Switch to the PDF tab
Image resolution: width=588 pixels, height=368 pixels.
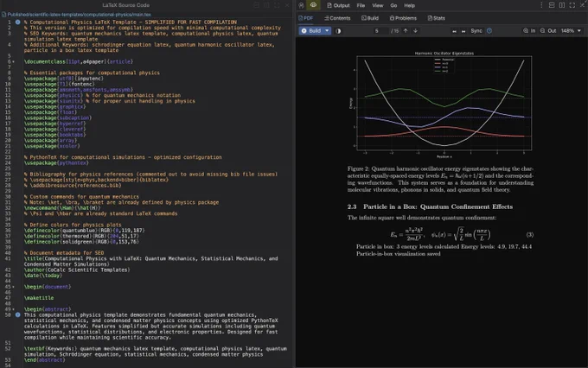(305, 18)
